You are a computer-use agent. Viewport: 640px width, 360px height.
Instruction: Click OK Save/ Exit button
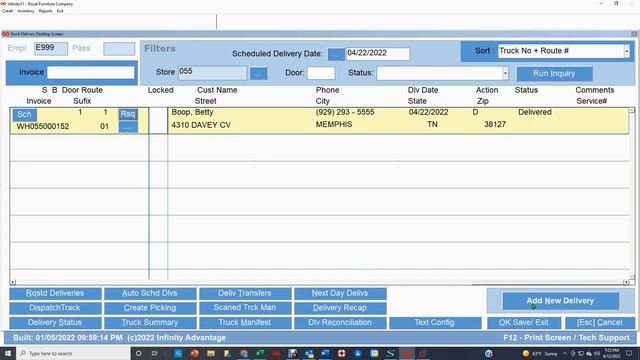click(x=524, y=322)
